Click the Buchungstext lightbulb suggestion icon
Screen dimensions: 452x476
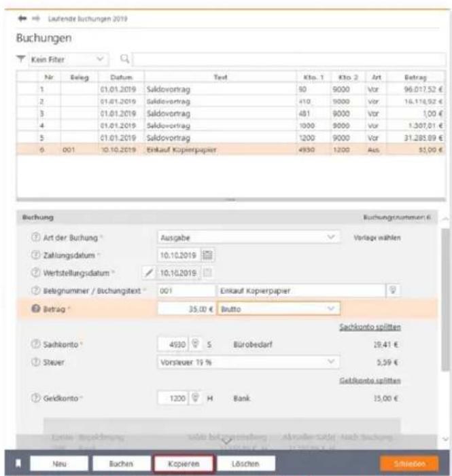tap(393, 290)
